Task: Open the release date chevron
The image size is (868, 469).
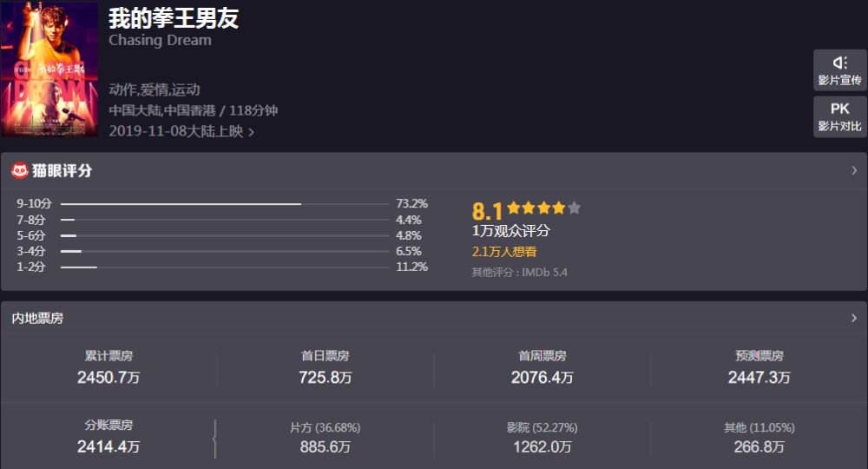Action: point(252,132)
